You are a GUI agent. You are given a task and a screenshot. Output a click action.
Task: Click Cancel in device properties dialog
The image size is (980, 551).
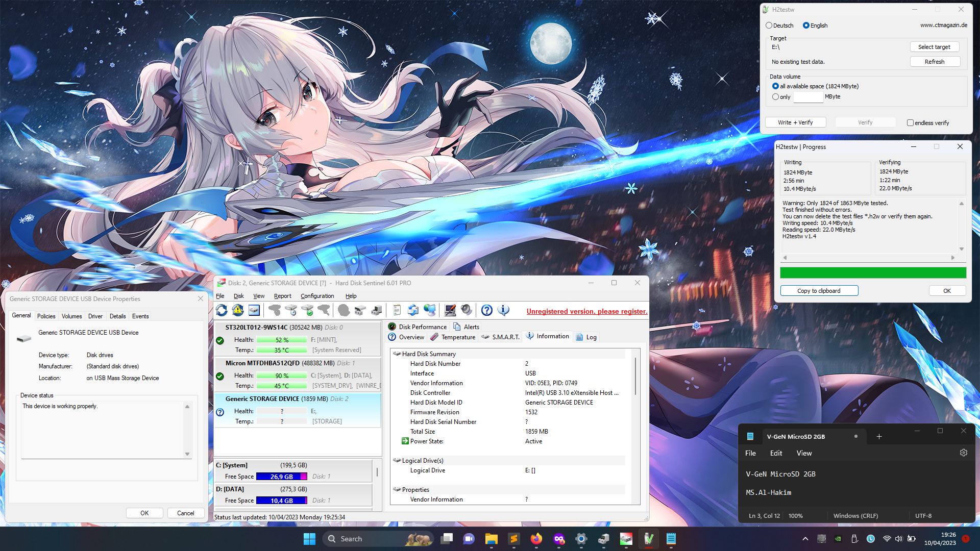pos(185,513)
